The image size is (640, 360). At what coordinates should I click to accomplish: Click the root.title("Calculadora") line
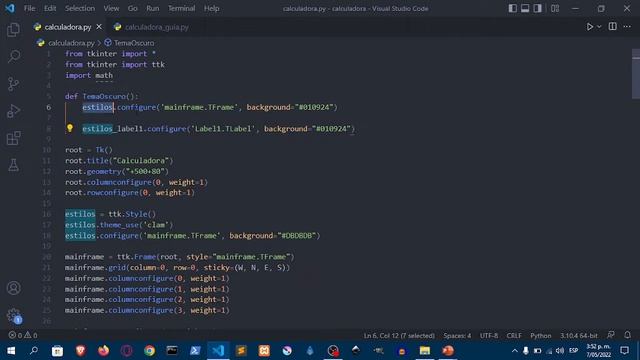point(119,160)
